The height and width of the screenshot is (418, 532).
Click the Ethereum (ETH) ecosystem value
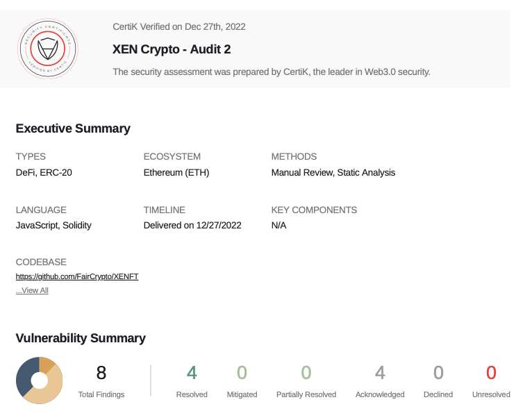pos(176,172)
